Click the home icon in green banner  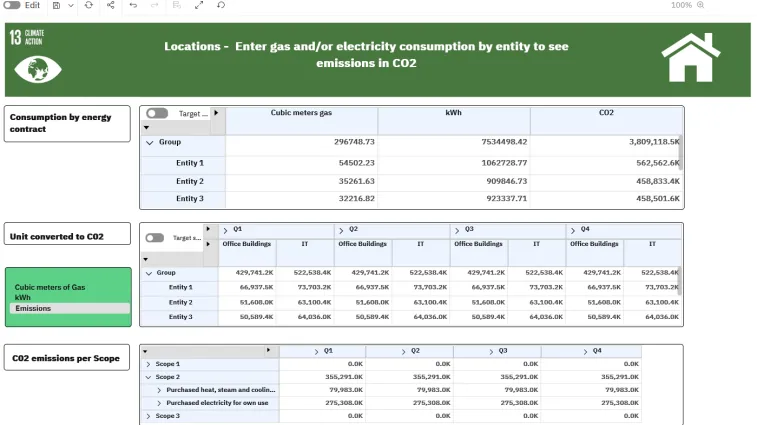(691, 58)
